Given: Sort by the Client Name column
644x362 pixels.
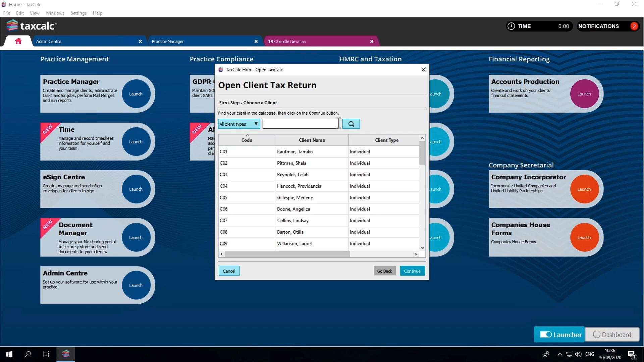Looking at the screenshot, I should click(x=312, y=140).
